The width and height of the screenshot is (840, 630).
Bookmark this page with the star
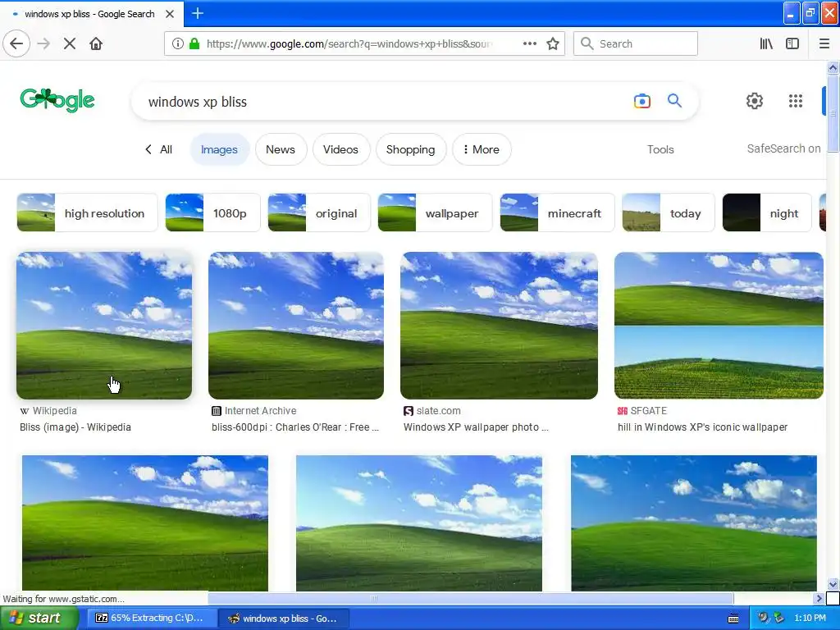pyautogui.click(x=553, y=43)
